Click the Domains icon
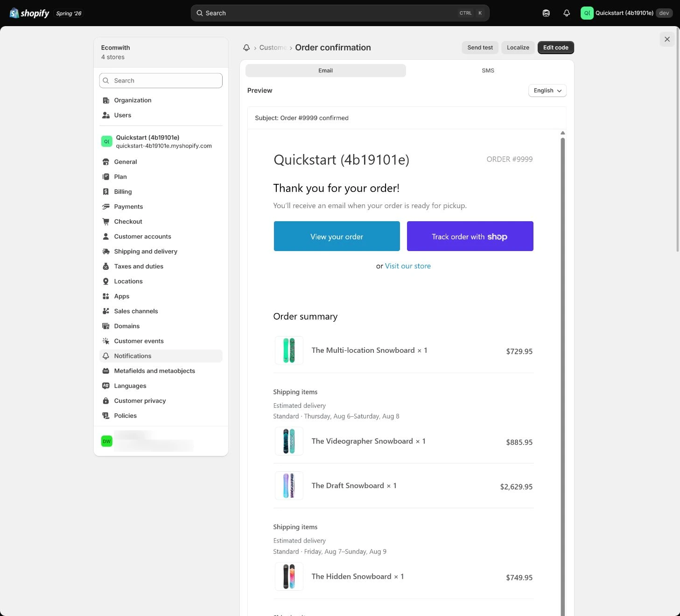Image resolution: width=680 pixels, height=616 pixels. [x=106, y=326]
